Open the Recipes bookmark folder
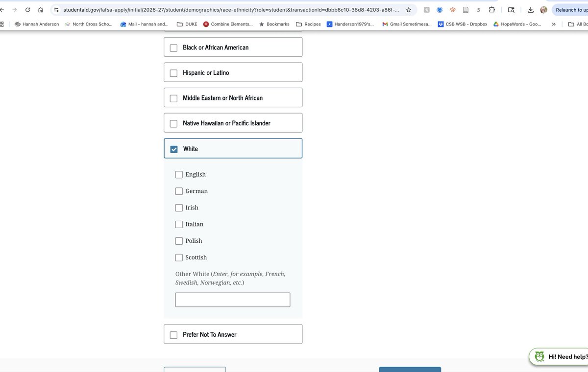 308,24
